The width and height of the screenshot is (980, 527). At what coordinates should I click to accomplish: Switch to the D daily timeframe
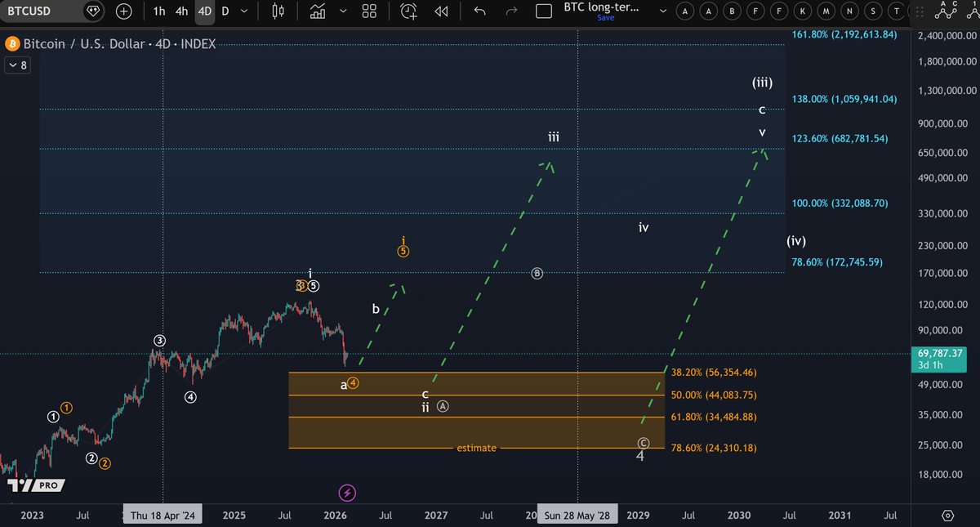(x=225, y=11)
